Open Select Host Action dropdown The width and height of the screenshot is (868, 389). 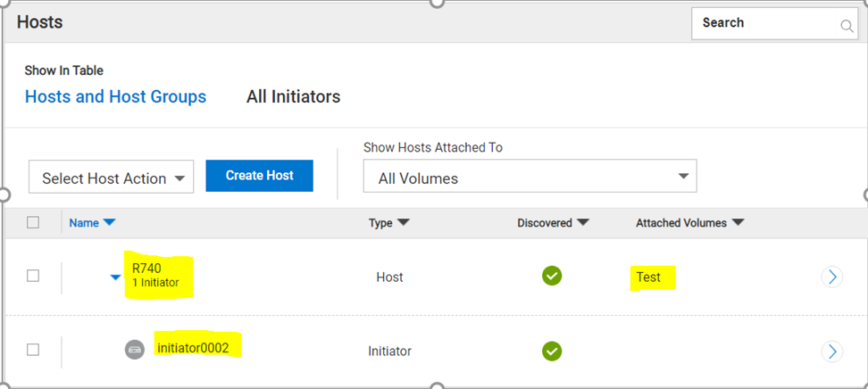112,178
